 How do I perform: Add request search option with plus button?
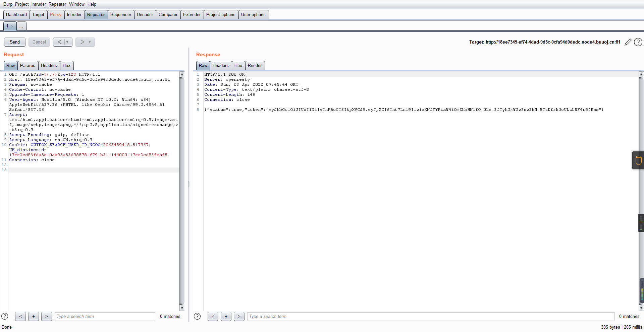[34, 316]
